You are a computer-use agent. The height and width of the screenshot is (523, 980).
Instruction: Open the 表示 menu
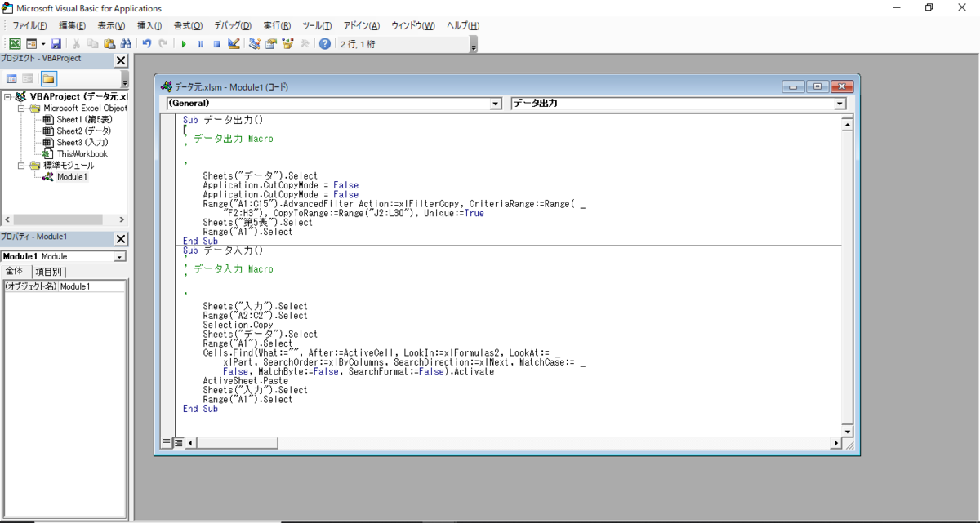tap(111, 26)
